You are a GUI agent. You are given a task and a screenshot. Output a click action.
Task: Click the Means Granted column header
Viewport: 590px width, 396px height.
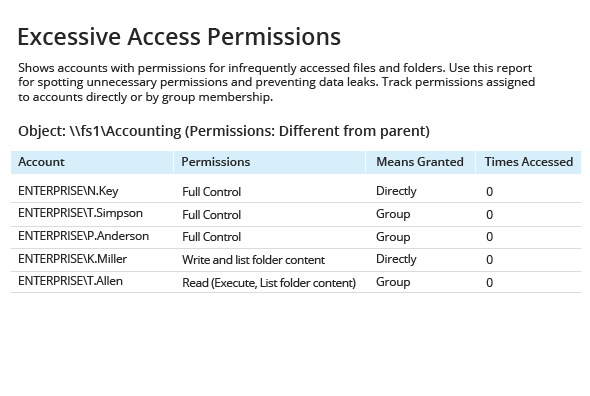pos(420,162)
